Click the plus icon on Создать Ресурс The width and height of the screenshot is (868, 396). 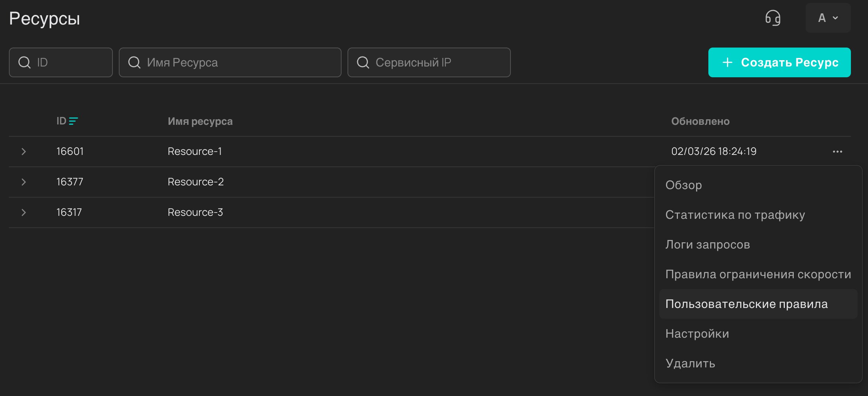[728, 62]
